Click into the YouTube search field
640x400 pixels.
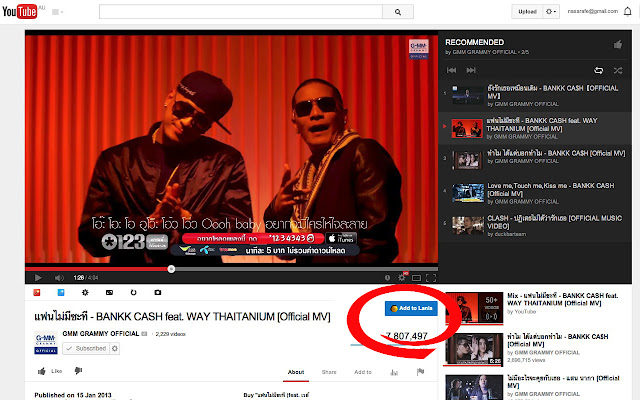coord(241,12)
